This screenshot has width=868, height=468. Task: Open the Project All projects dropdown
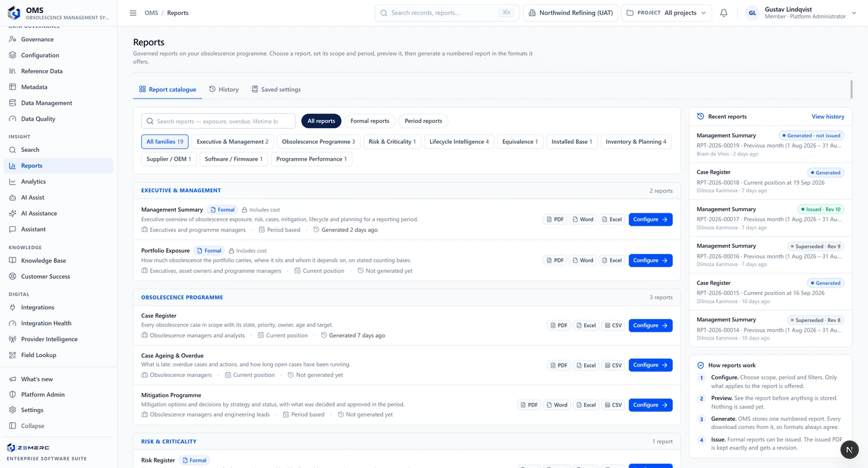666,13
